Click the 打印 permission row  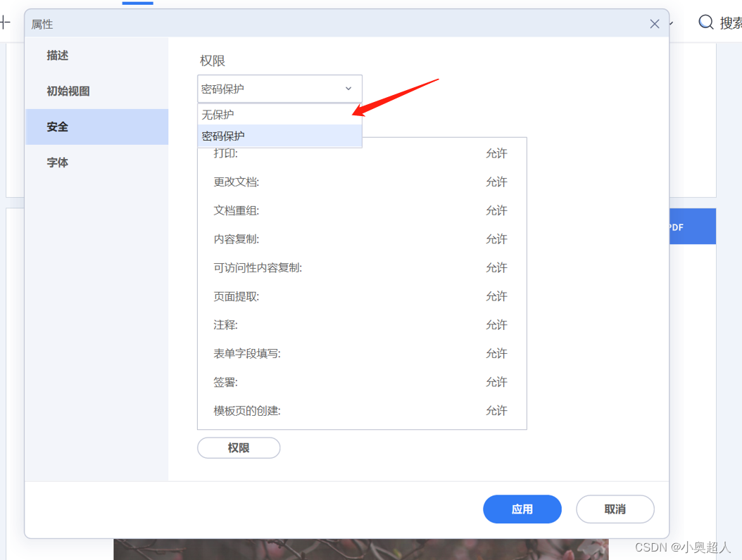point(362,153)
